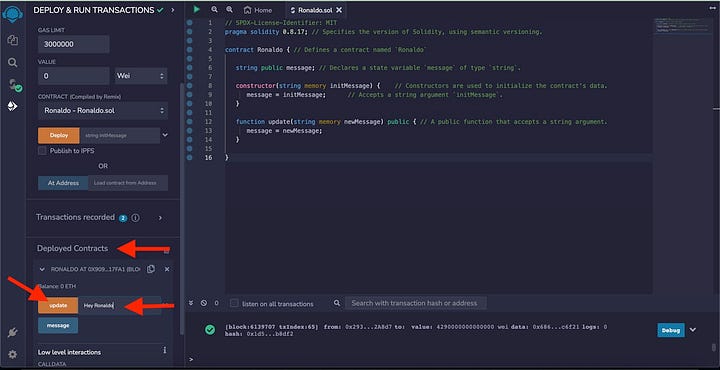The image size is (720, 370).
Task: Select the Ronaldo.sol editor tab
Action: 314,10
